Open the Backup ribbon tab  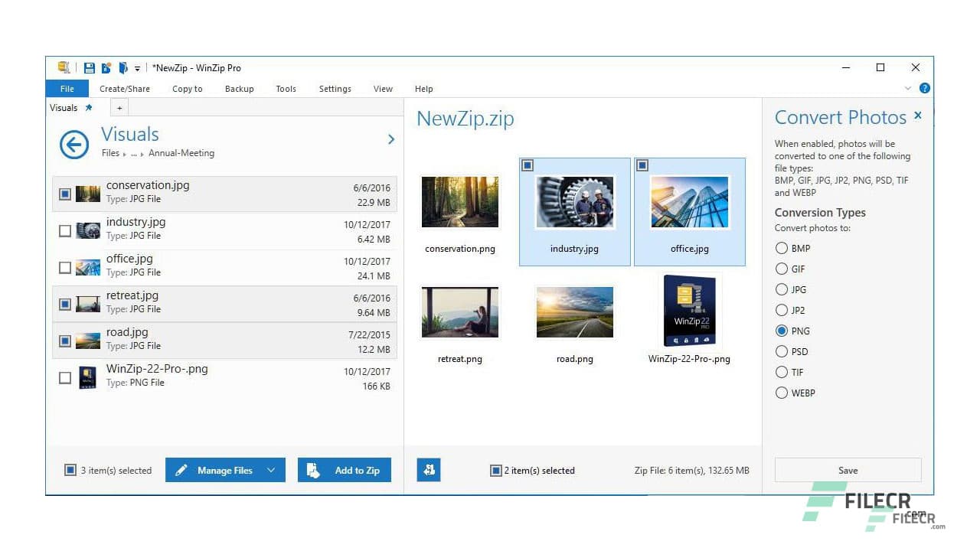[240, 89]
